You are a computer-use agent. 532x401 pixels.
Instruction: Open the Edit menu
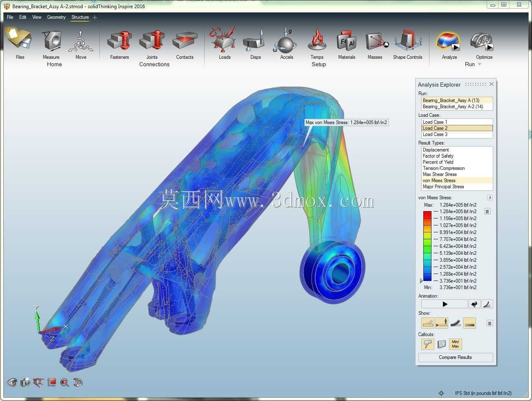(x=22, y=17)
